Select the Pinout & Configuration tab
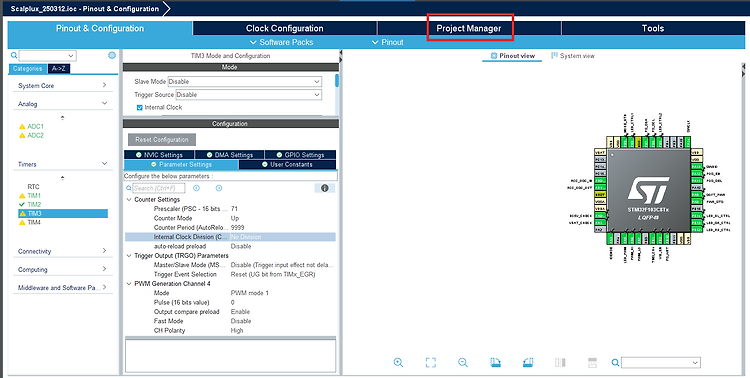This screenshot has height=378, width=750. coord(100,28)
